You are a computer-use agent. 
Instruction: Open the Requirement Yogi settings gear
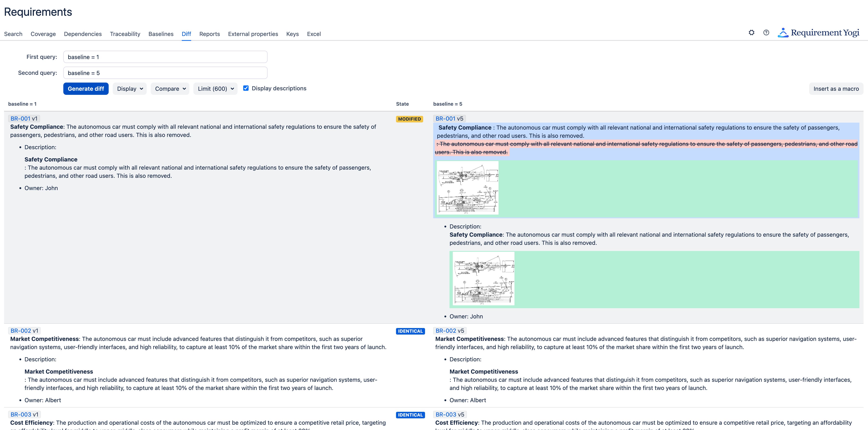click(751, 33)
